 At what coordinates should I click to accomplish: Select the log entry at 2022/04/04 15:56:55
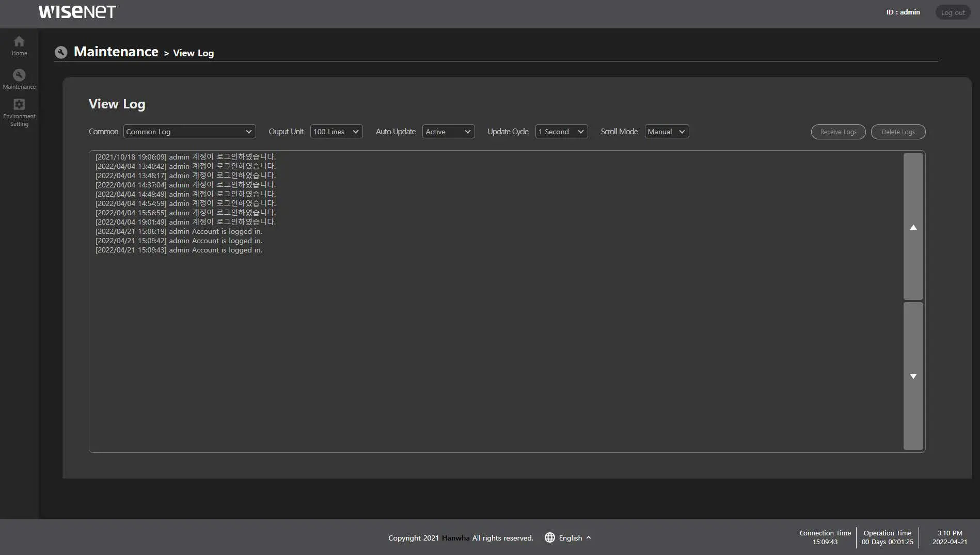(x=186, y=212)
